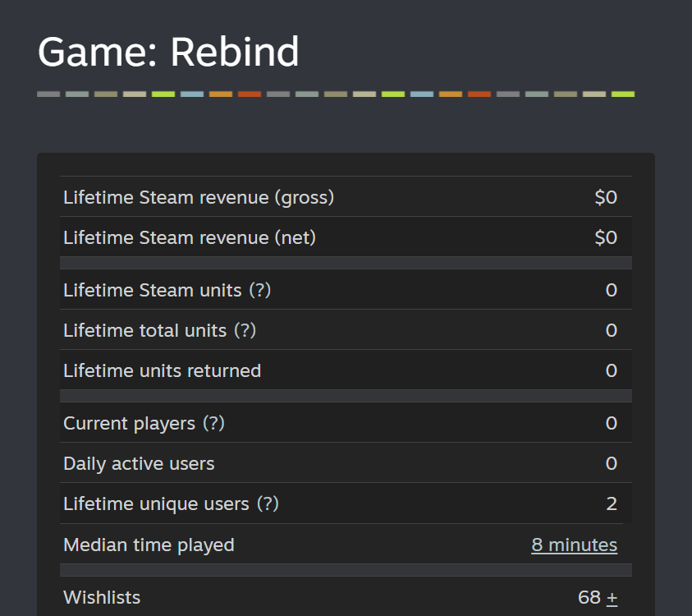Click the orange tile in the divider strip
692x616 pixels.
(221, 94)
